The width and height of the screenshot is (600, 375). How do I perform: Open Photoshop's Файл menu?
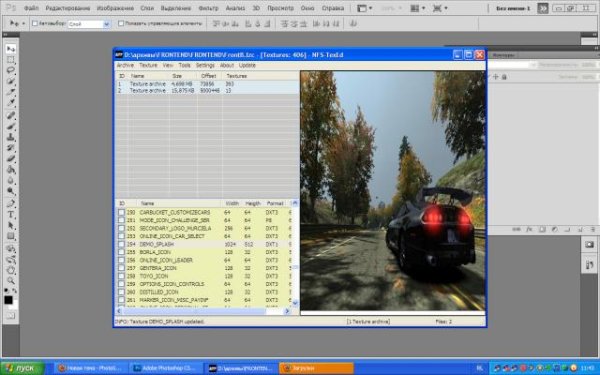click(31, 8)
